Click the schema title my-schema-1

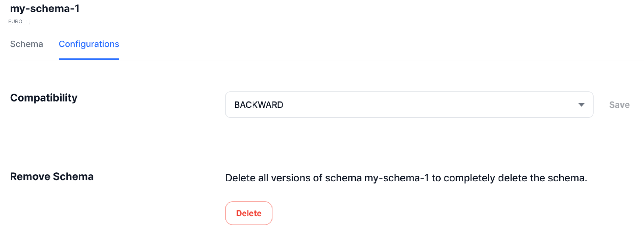click(44, 9)
